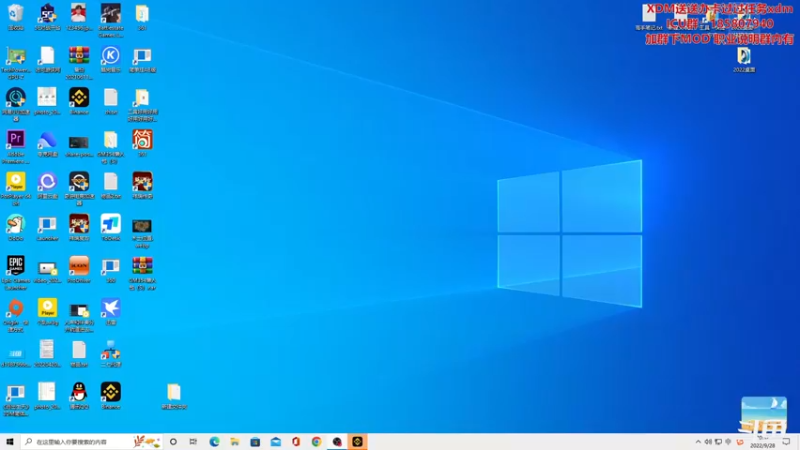Open the Mail app on the taskbar
The image size is (800, 450).
point(276,442)
